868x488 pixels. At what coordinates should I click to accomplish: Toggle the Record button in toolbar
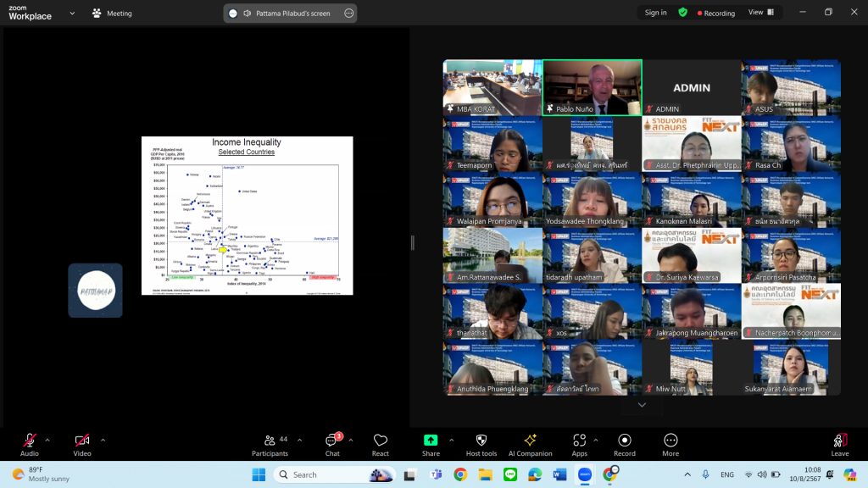click(x=625, y=441)
